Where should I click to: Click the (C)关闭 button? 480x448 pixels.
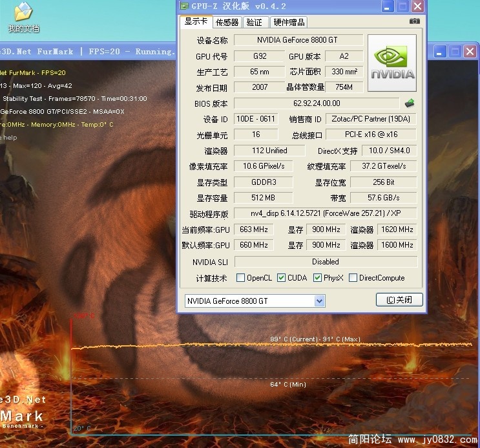399,300
